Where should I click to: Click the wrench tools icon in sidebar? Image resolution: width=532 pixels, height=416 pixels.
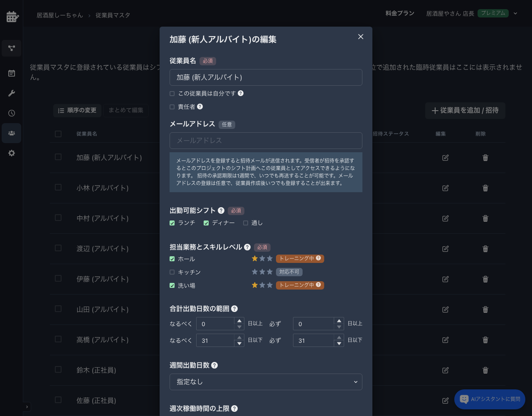(11, 93)
